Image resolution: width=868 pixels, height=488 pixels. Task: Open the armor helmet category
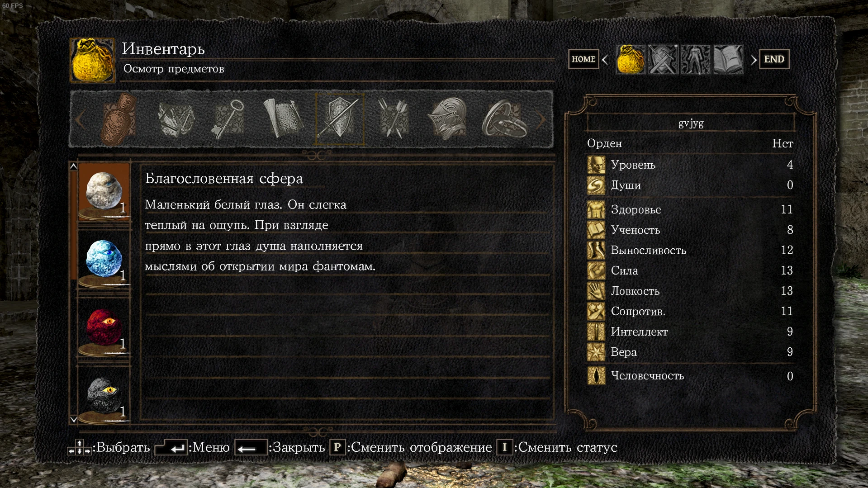tap(448, 118)
